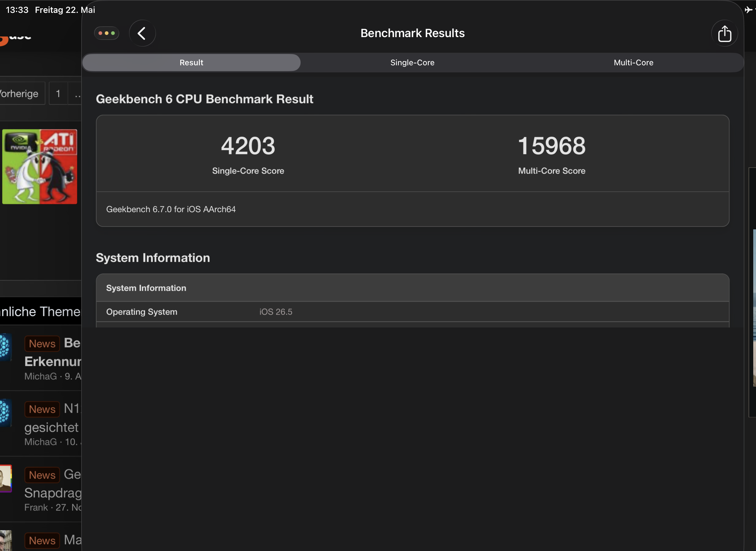The height and width of the screenshot is (551, 756).
Task: Go to page 1 in pagination
Action: click(58, 94)
